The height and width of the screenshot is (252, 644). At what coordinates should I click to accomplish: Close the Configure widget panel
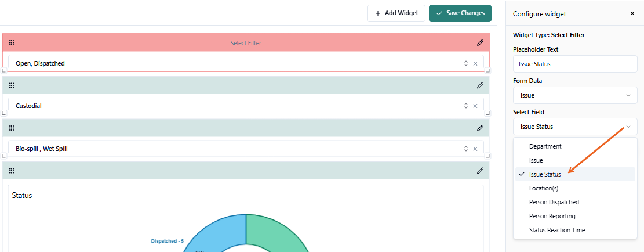click(632, 13)
